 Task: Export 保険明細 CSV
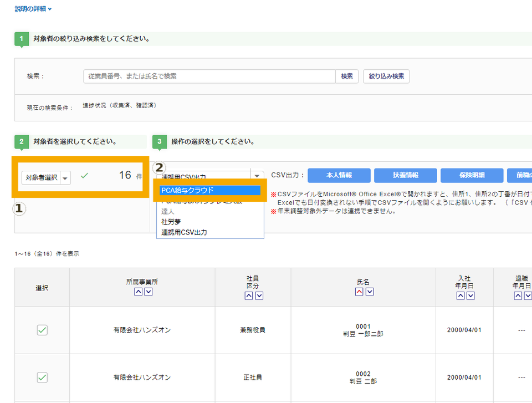click(472, 175)
